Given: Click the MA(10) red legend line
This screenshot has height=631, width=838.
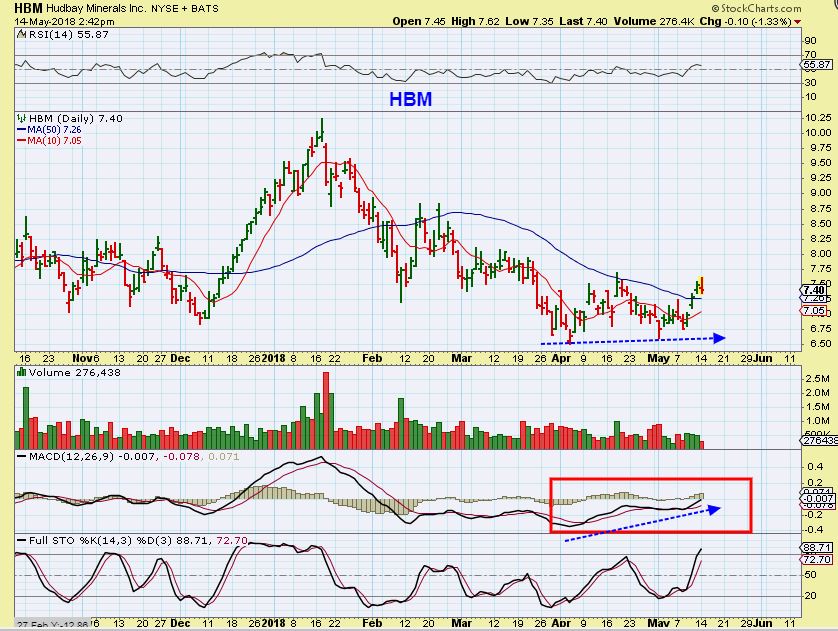Looking at the screenshot, I should [x=21, y=141].
